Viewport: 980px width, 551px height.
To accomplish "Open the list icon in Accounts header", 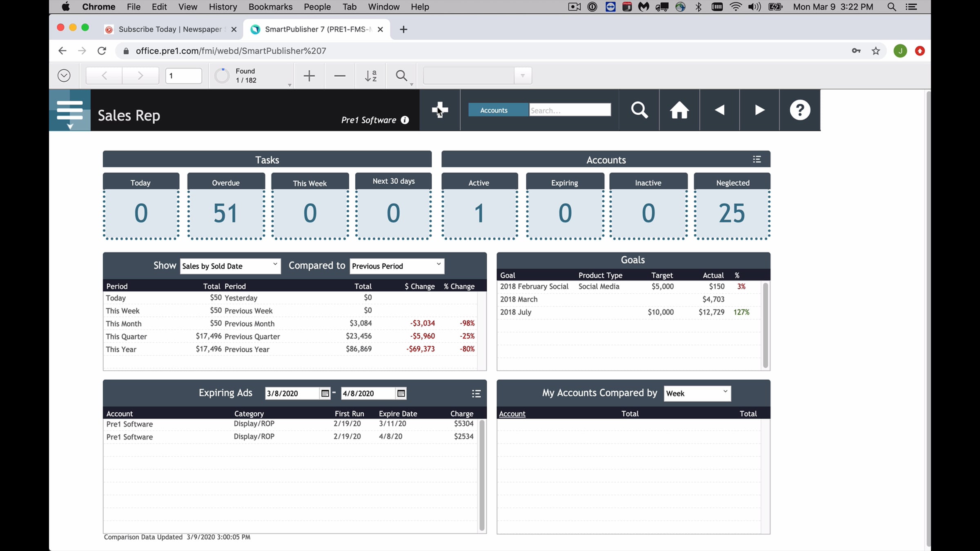I will (x=757, y=159).
